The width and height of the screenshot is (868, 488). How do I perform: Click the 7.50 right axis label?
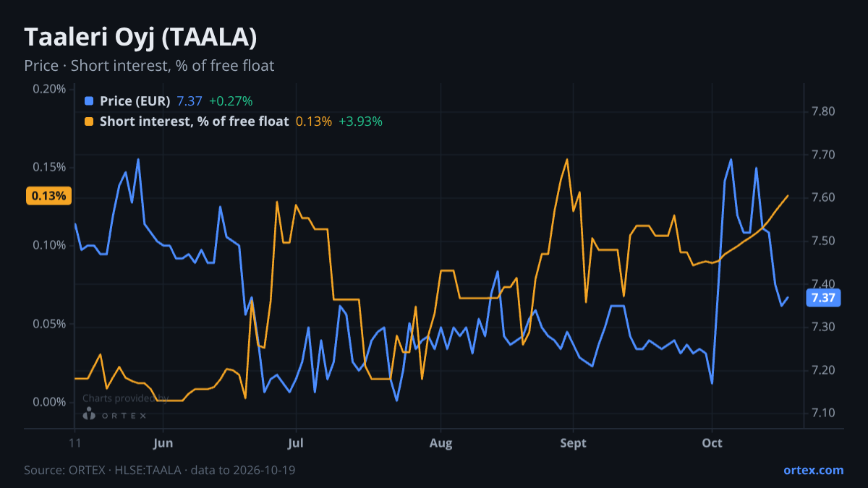tap(823, 241)
